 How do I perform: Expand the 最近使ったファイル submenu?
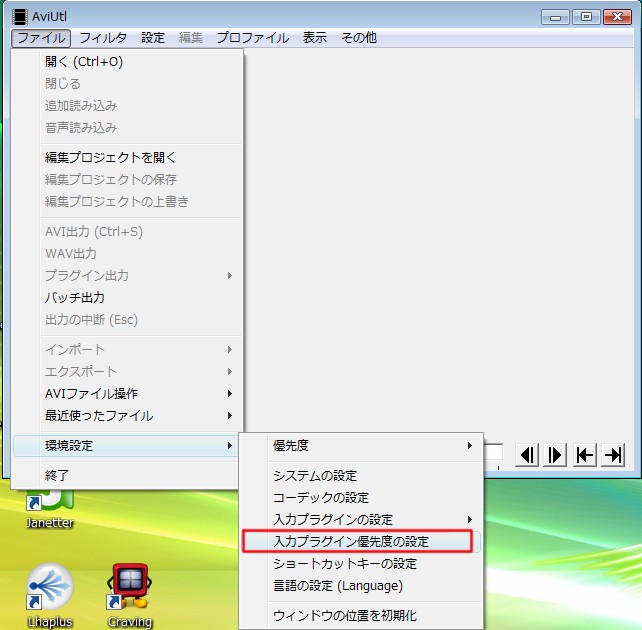128,416
